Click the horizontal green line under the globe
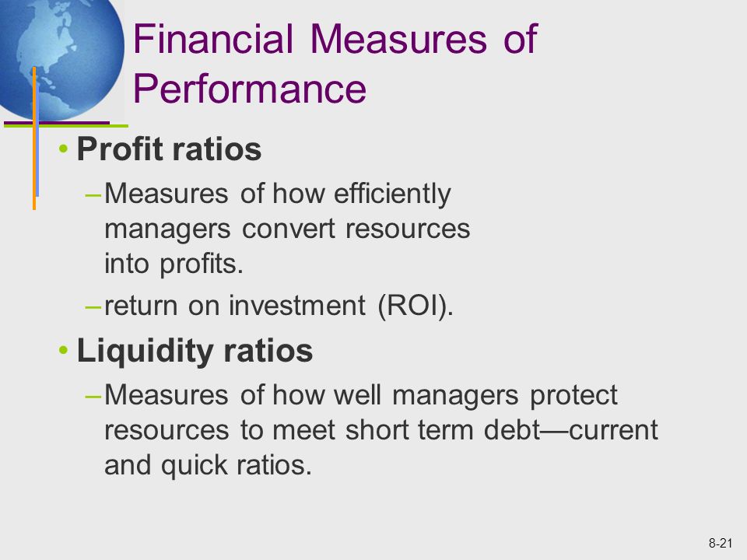 click(65, 126)
